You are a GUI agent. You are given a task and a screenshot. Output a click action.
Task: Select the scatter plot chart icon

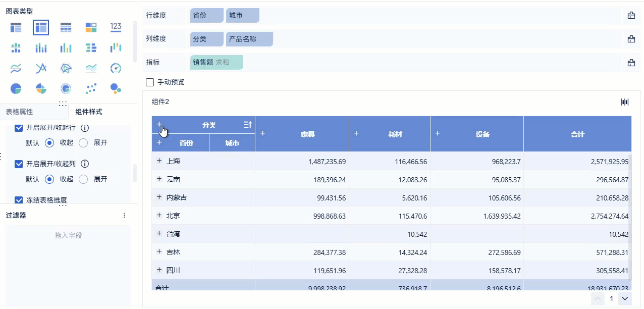(x=91, y=88)
